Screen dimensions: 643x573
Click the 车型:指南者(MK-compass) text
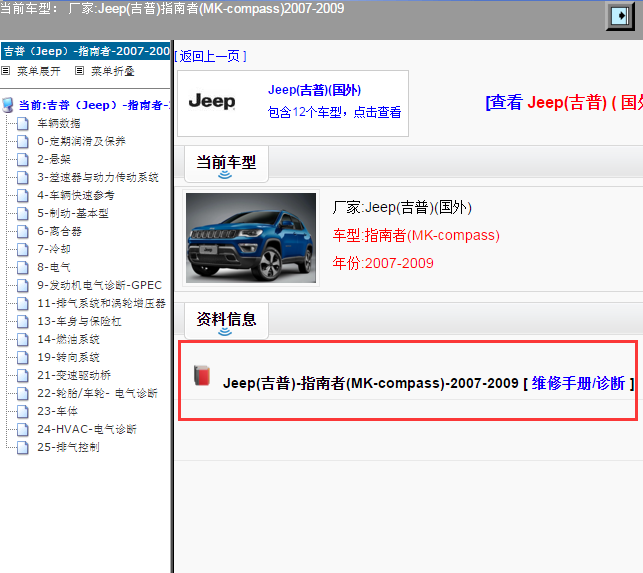coord(416,235)
